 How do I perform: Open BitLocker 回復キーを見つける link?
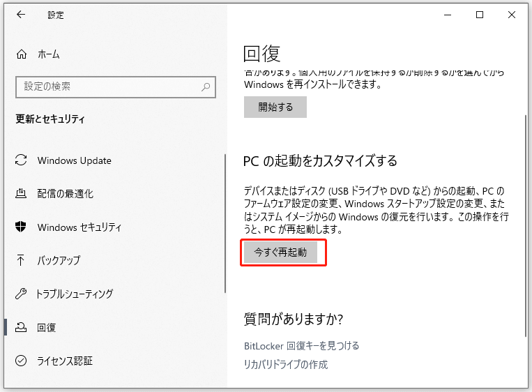[302, 346]
